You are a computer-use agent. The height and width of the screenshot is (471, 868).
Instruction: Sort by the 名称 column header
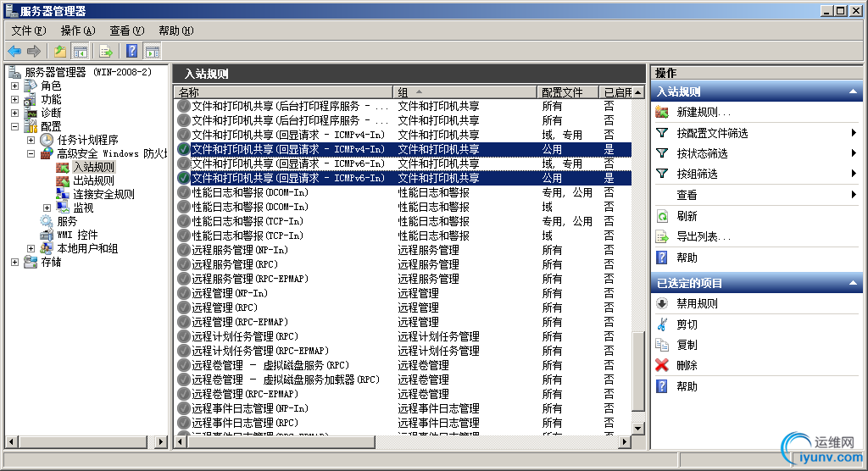coord(283,91)
